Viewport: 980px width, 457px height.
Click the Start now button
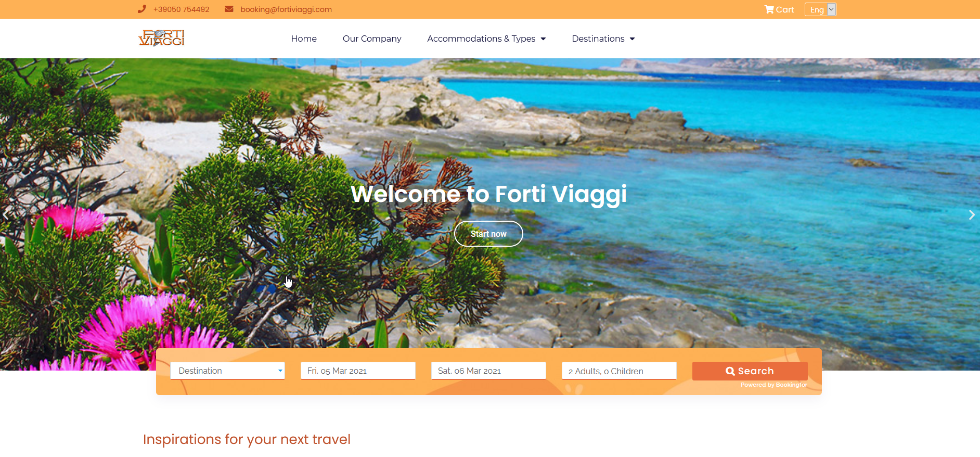488,234
